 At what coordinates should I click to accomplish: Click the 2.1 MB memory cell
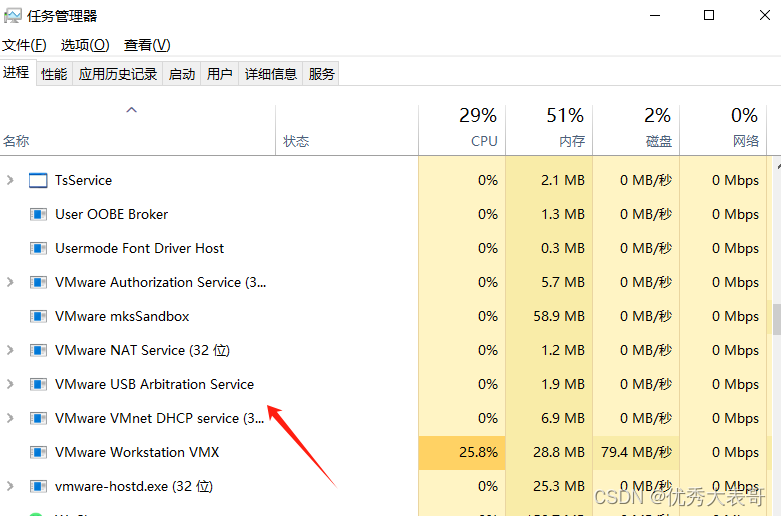pyautogui.click(x=549, y=180)
